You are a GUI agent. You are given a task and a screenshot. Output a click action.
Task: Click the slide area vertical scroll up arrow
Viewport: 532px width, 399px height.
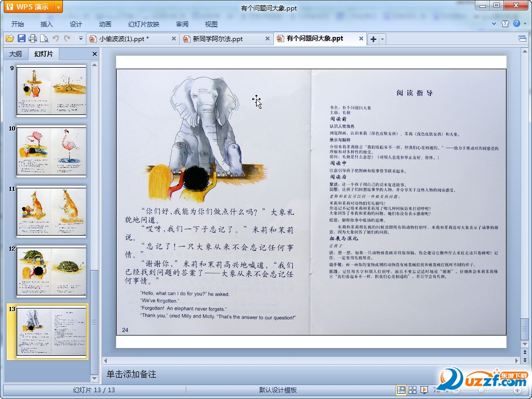click(525, 52)
